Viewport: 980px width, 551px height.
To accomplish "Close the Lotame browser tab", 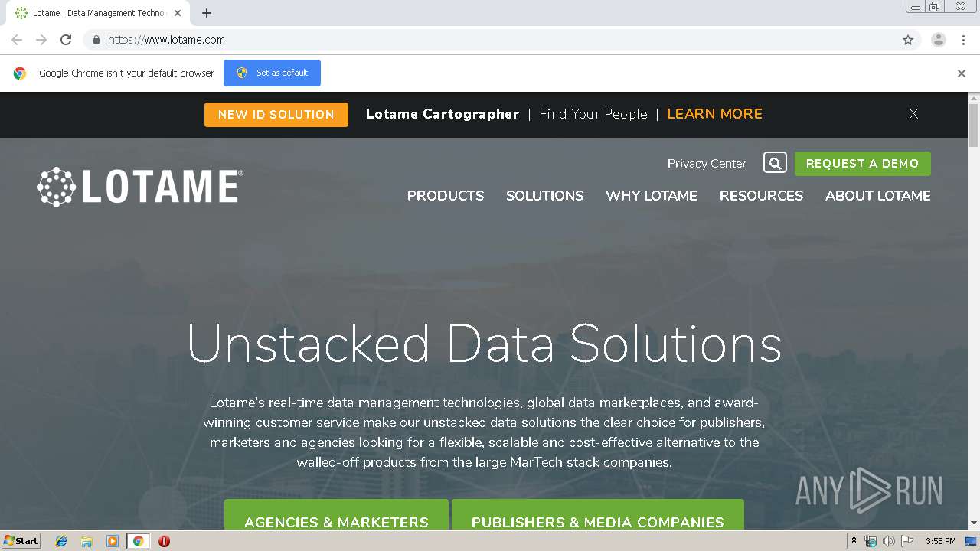I will [178, 13].
